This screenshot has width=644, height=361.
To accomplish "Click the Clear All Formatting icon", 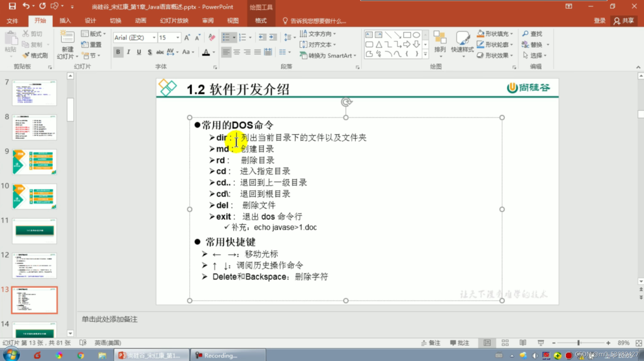I will coord(212,37).
